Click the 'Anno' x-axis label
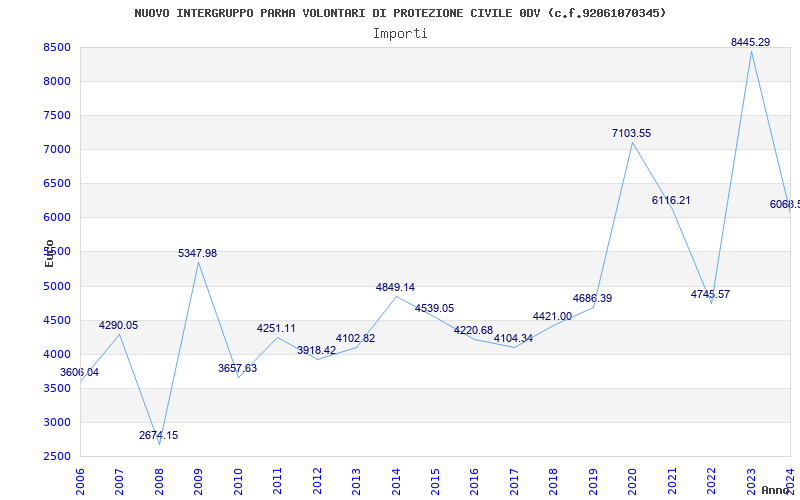This screenshot has height=500, width=800. tap(776, 490)
